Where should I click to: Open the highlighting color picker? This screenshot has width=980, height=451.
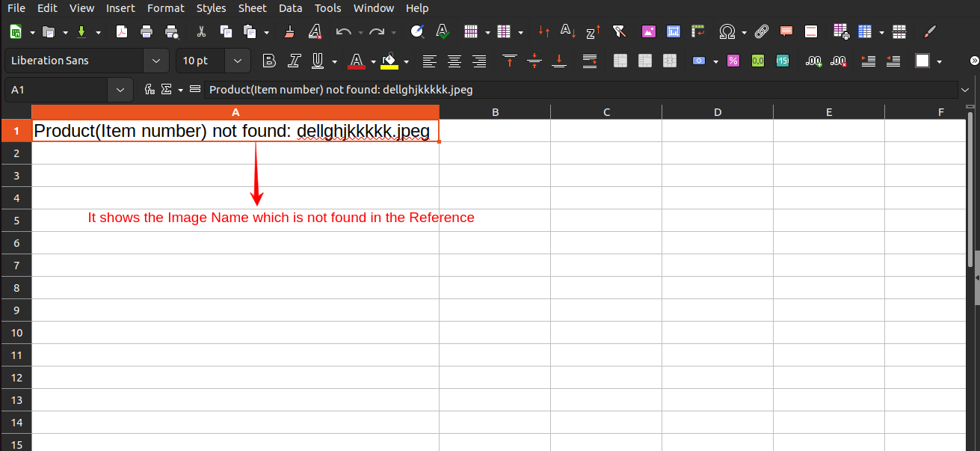point(406,61)
